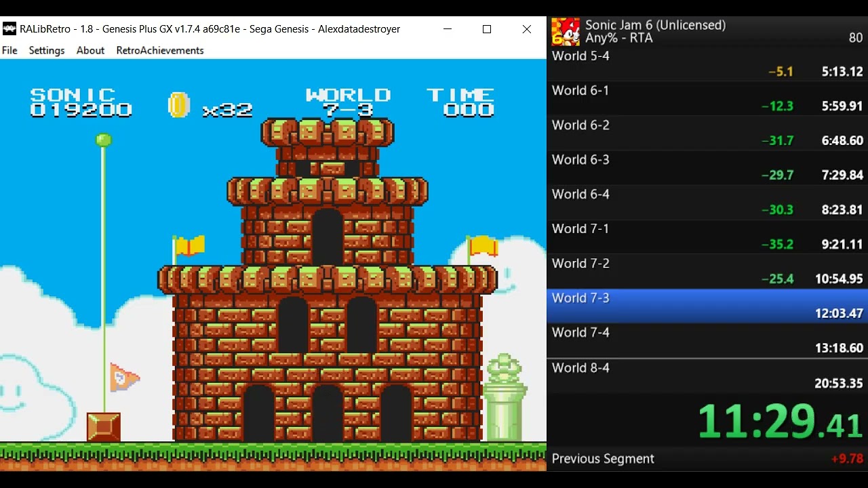Viewport: 868px width, 488px height.
Task: Select the World 7-4 split row
Action: tap(707, 341)
